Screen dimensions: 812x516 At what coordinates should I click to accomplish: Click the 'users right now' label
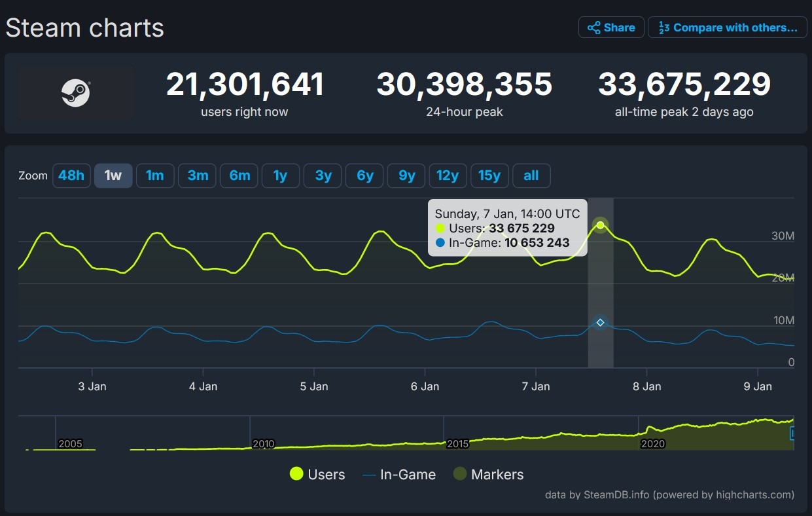tap(245, 112)
